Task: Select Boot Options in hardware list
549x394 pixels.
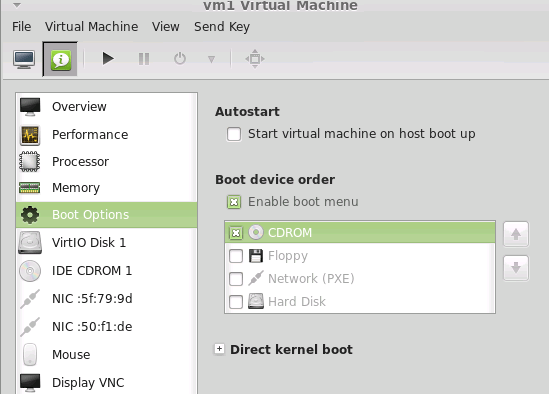Action: pyautogui.click(x=107, y=215)
